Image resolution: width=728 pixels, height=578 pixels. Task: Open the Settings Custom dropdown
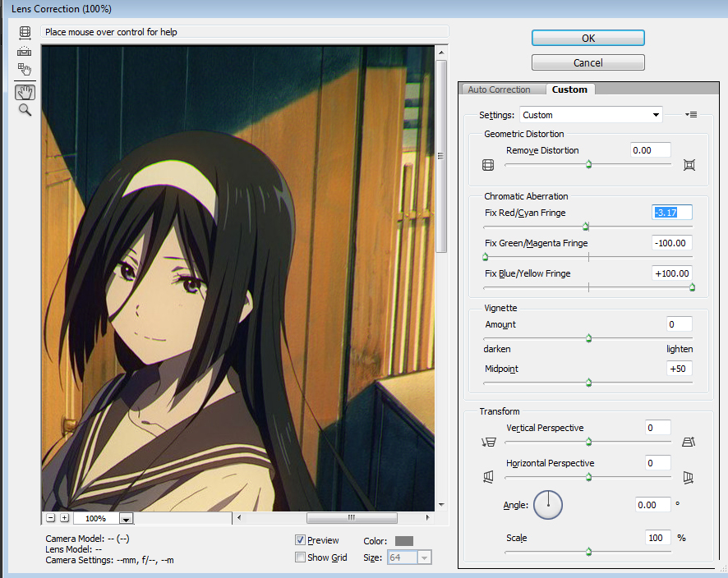click(x=590, y=115)
